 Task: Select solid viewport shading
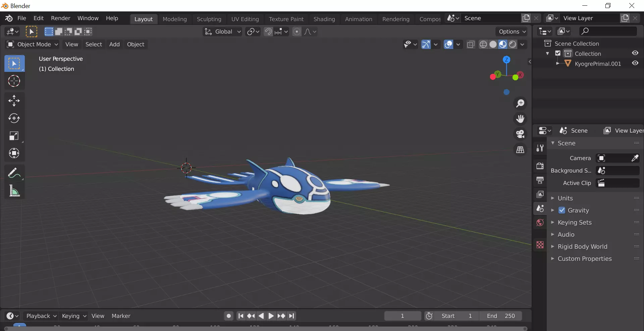click(493, 44)
